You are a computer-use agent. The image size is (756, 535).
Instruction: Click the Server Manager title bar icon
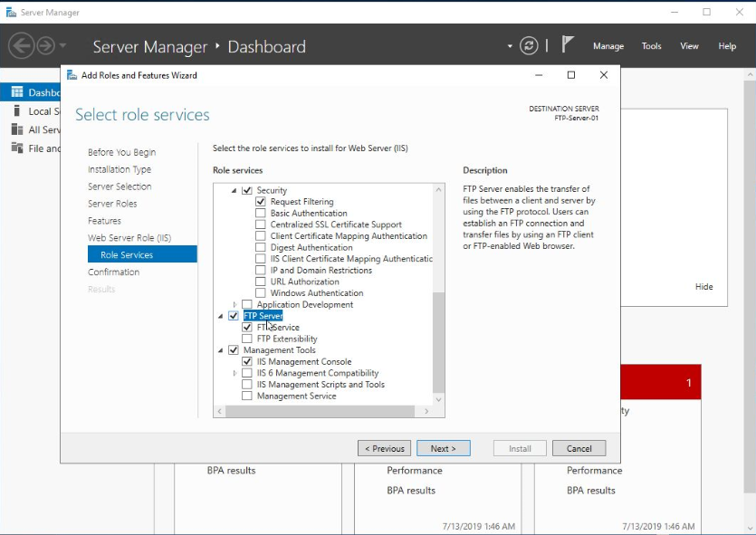pos(11,13)
